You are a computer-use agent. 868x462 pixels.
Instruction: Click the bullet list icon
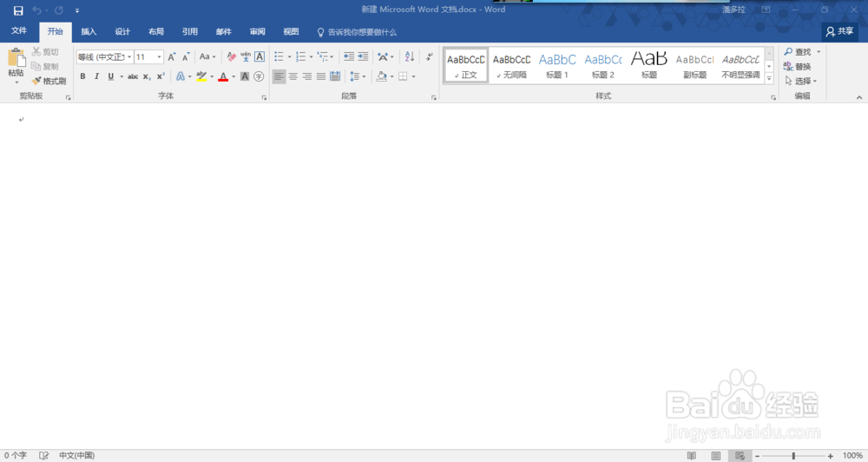tap(279, 56)
